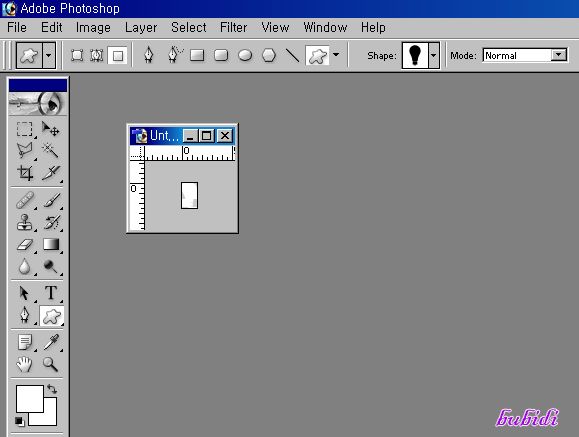579x437 pixels.
Task: Open Shape picker dropdown arrow
Action: 434,56
